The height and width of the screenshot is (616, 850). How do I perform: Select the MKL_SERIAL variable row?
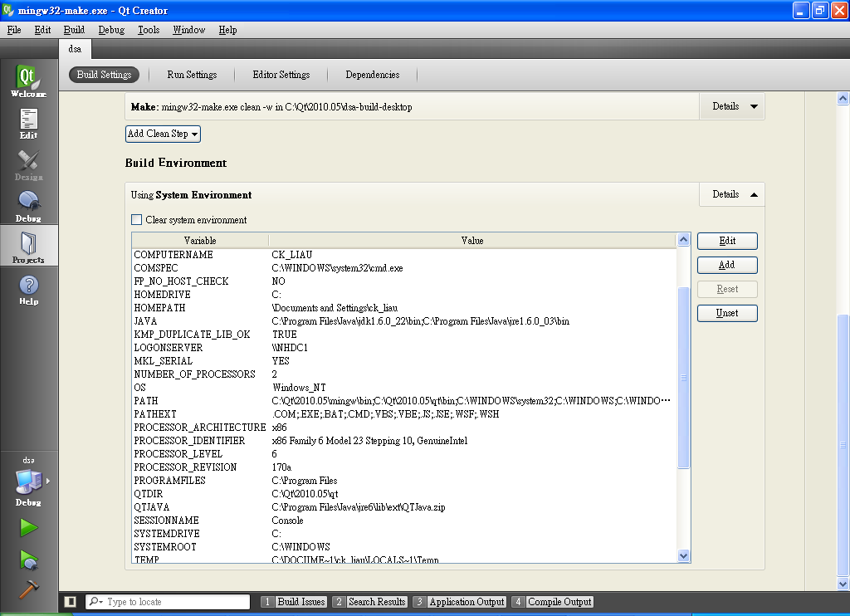404,360
